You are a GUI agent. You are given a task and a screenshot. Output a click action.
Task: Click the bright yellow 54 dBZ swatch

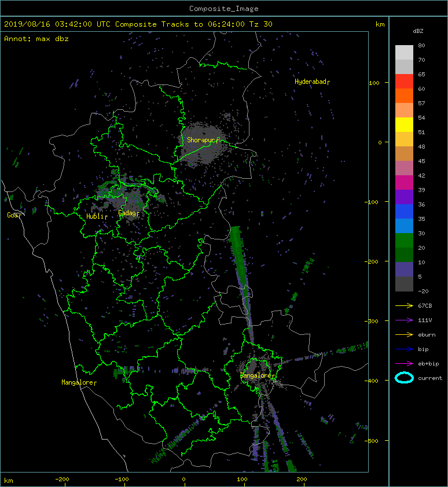404,124
